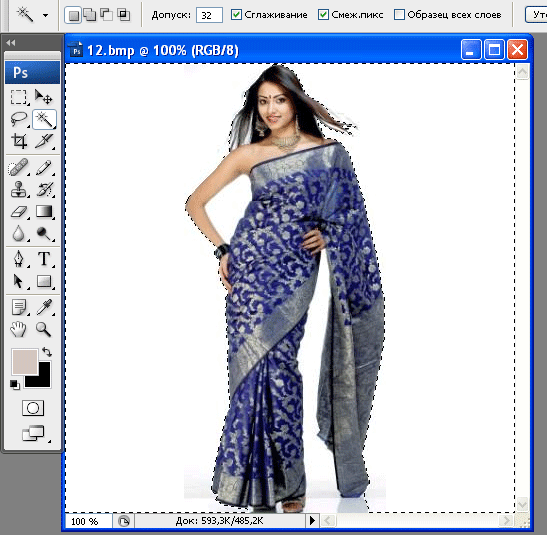
Task: Select the Zoom magnifier tool
Action: point(44,329)
